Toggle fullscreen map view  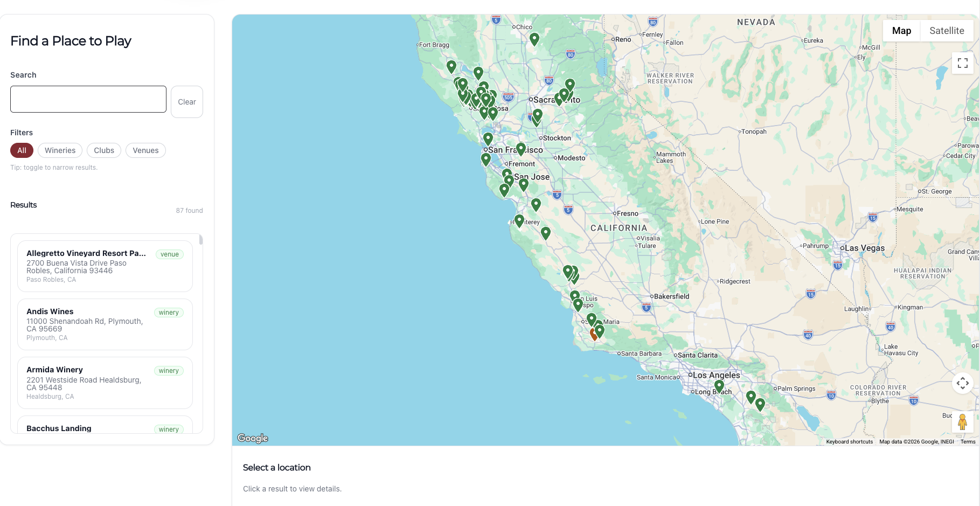click(x=962, y=63)
